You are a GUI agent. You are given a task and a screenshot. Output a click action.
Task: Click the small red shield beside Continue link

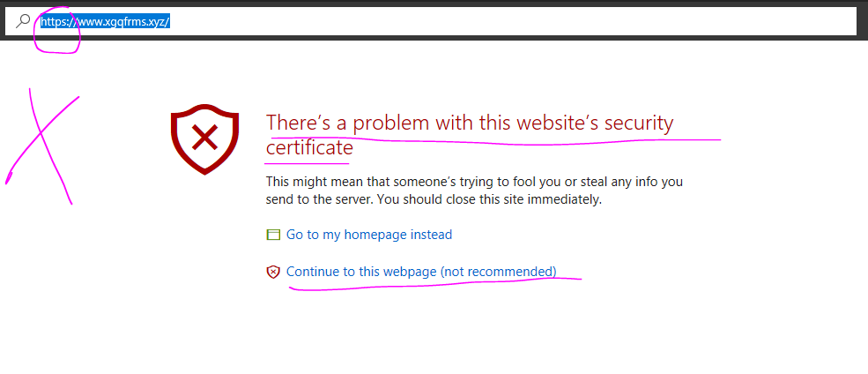click(x=273, y=272)
